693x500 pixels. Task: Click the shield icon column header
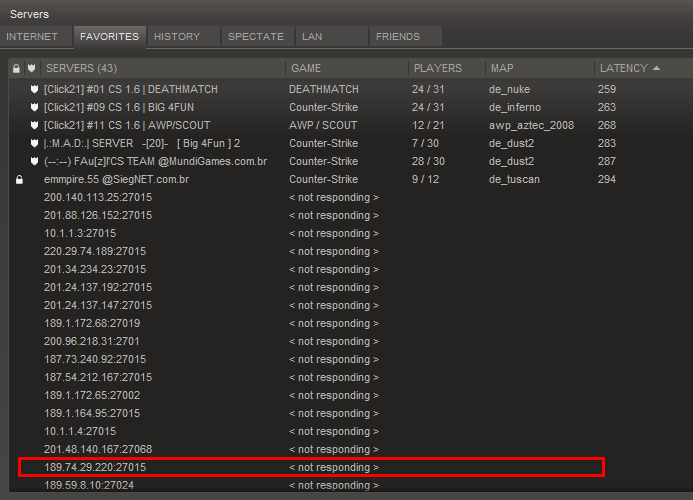click(x=33, y=69)
